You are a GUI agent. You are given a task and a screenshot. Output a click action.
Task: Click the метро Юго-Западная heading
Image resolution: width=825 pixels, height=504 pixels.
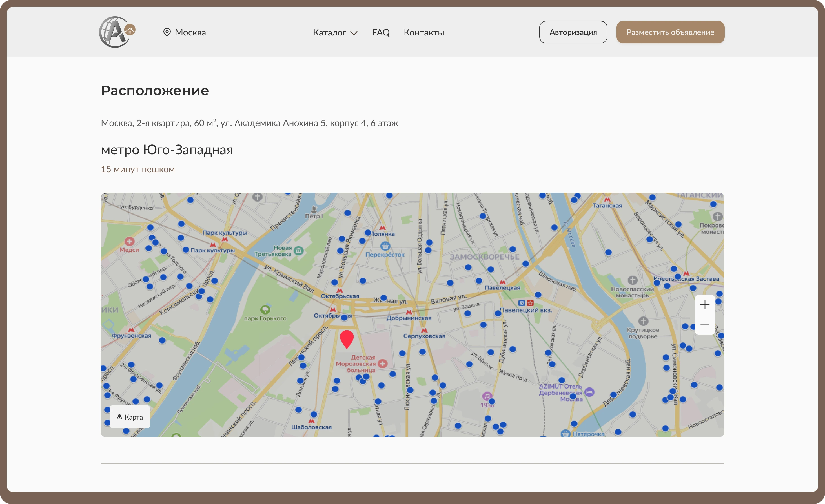point(167,150)
